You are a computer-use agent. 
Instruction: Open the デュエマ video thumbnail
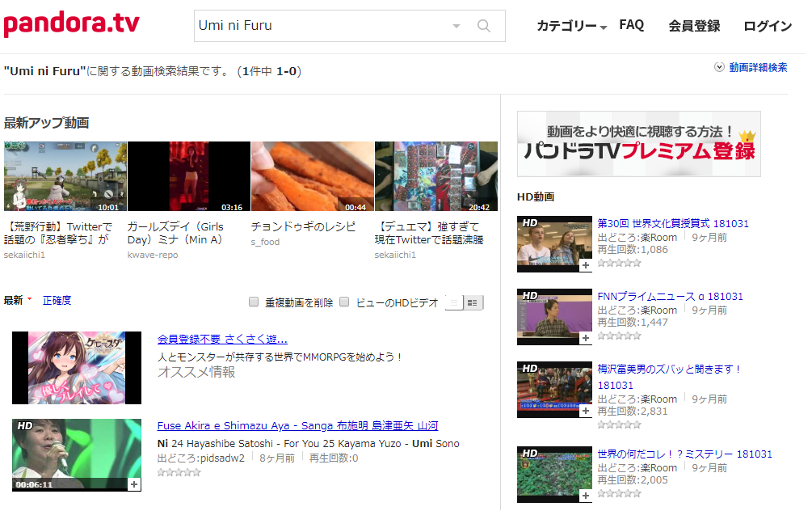[x=436, y=176]
